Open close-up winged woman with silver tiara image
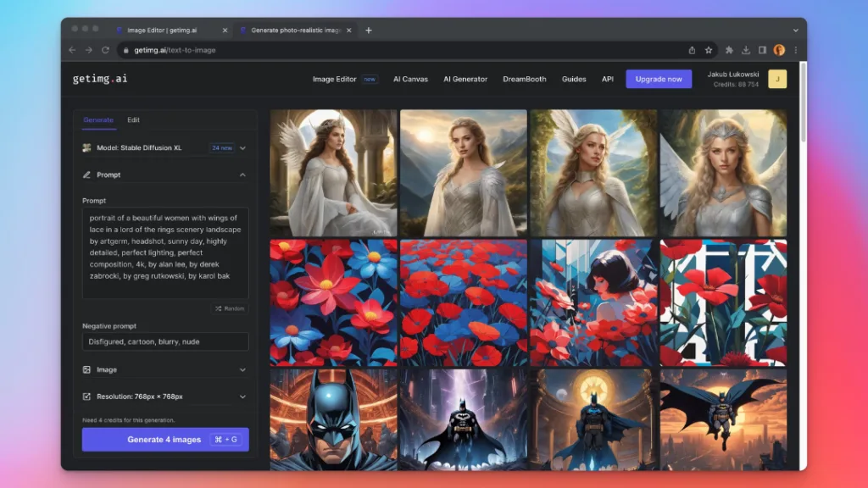868x488 pixels. [x=724, y=173]
